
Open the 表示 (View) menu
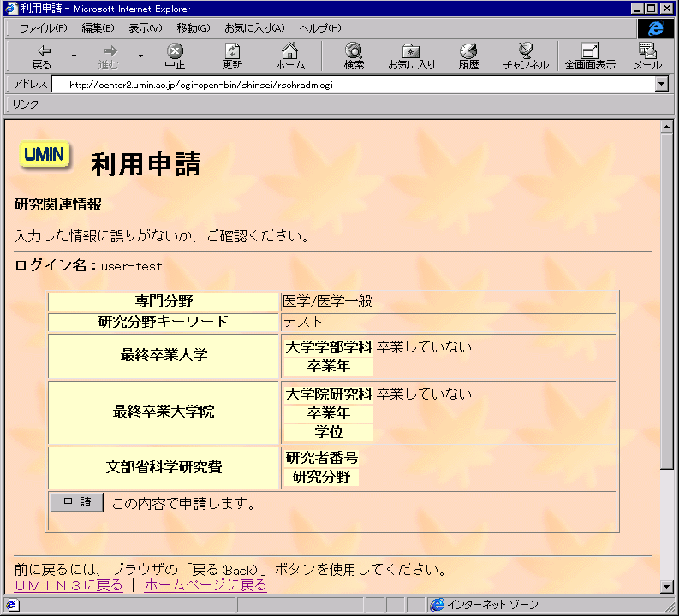click(145, 28)
